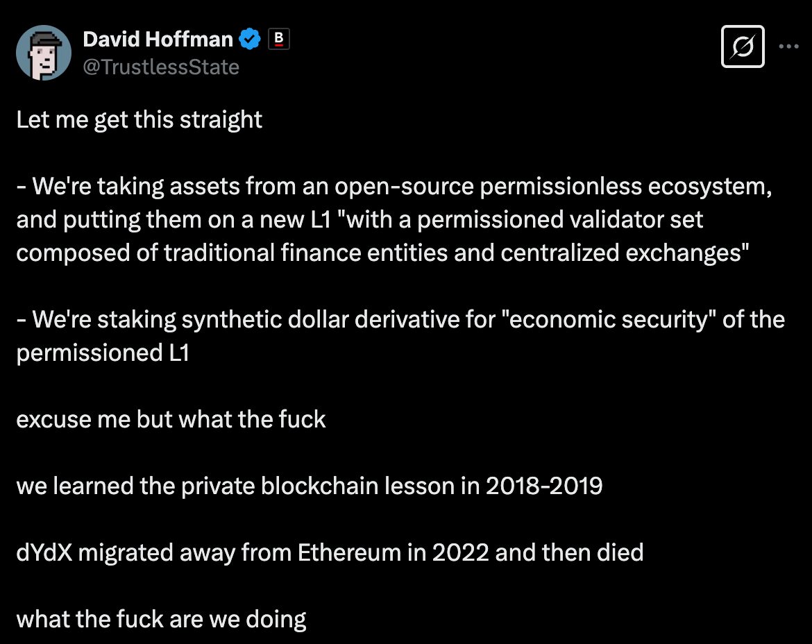The image size is (812, 644).
Task: Click the word "dYdX" in the post
Action: pos(44,552)
